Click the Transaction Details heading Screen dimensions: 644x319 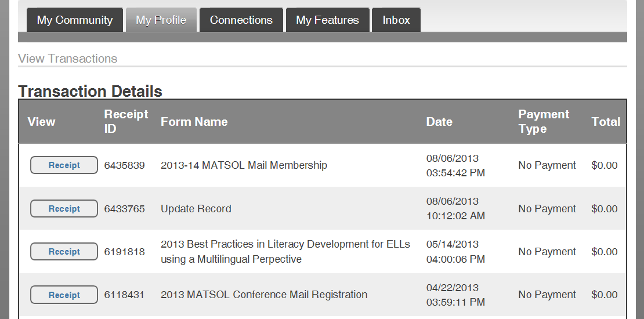click(90, 91)
